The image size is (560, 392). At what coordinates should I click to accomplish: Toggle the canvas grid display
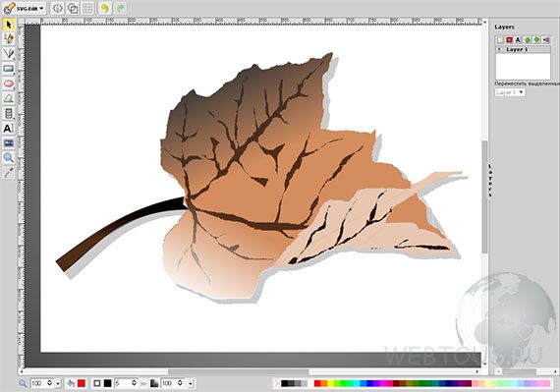coord(87,8)
